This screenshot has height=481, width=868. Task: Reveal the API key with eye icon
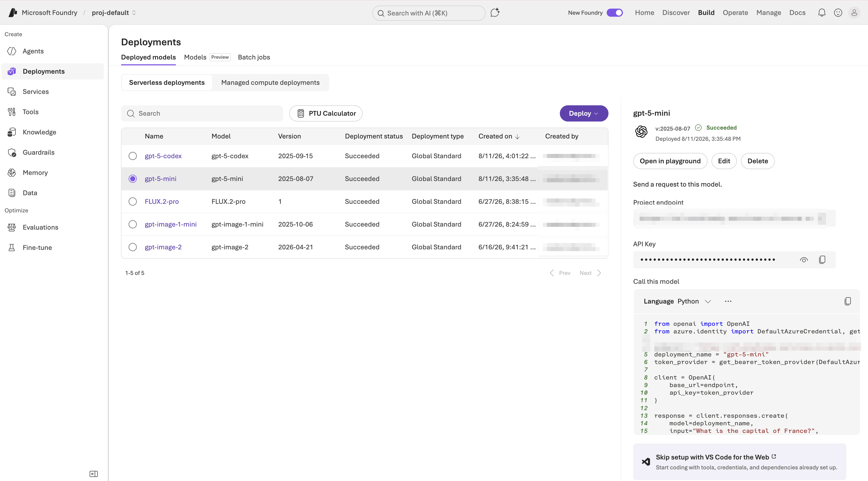804,260
